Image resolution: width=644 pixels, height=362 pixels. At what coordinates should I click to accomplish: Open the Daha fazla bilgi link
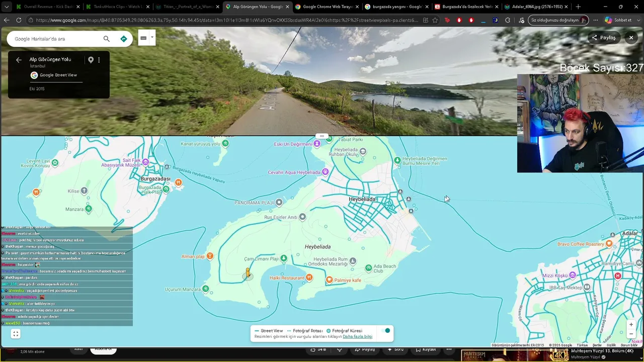[x=357, y=336]
